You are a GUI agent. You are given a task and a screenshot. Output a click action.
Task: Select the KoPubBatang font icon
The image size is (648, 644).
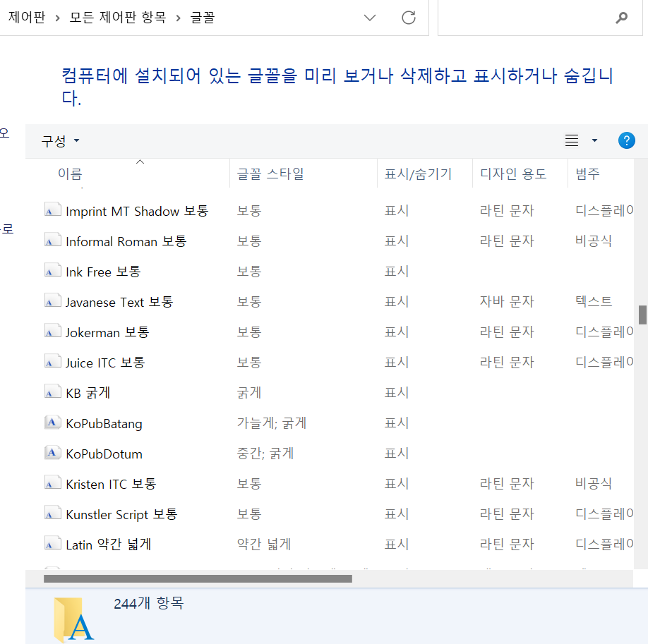click(52, 422)
